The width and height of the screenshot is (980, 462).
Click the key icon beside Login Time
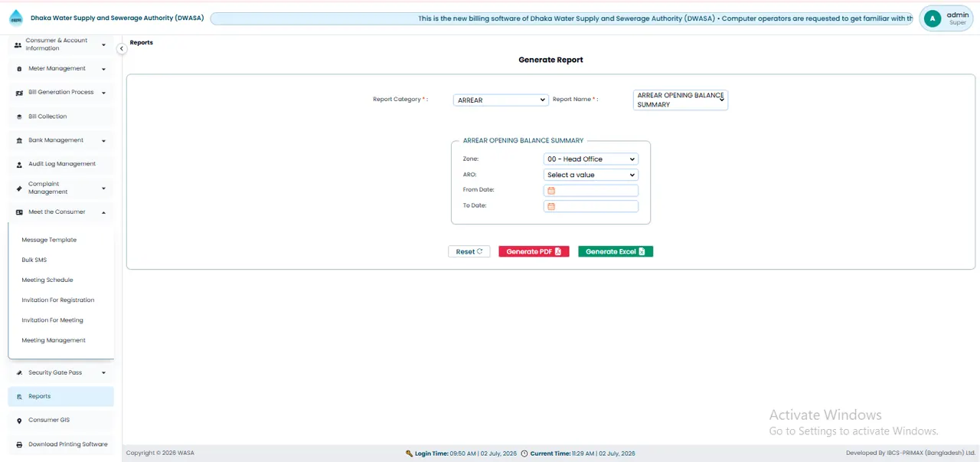tap(410, 454)
